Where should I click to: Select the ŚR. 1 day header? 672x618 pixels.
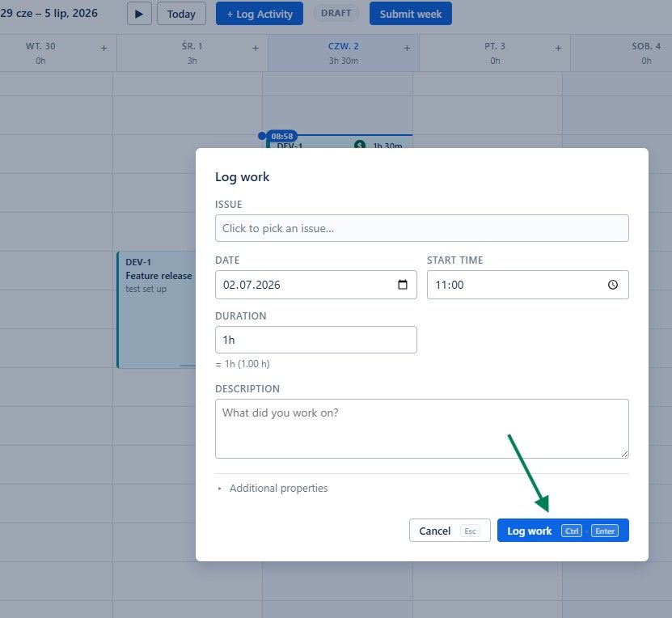192,53
